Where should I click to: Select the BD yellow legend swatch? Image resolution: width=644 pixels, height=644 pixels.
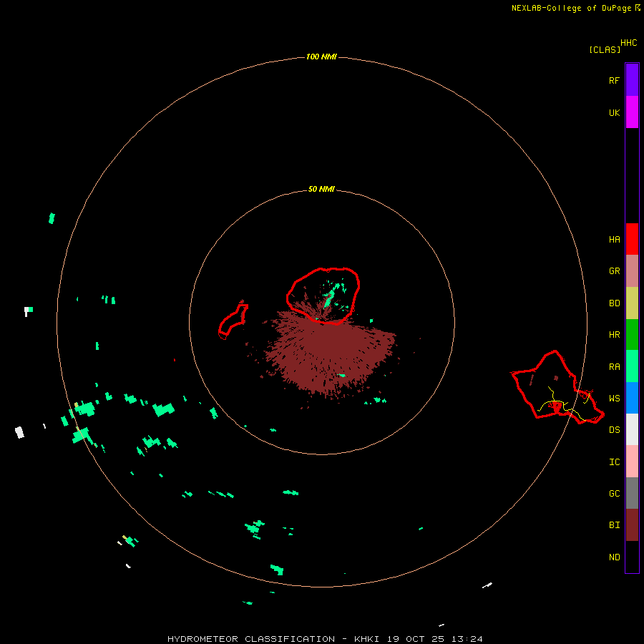[x=632, y=303]
